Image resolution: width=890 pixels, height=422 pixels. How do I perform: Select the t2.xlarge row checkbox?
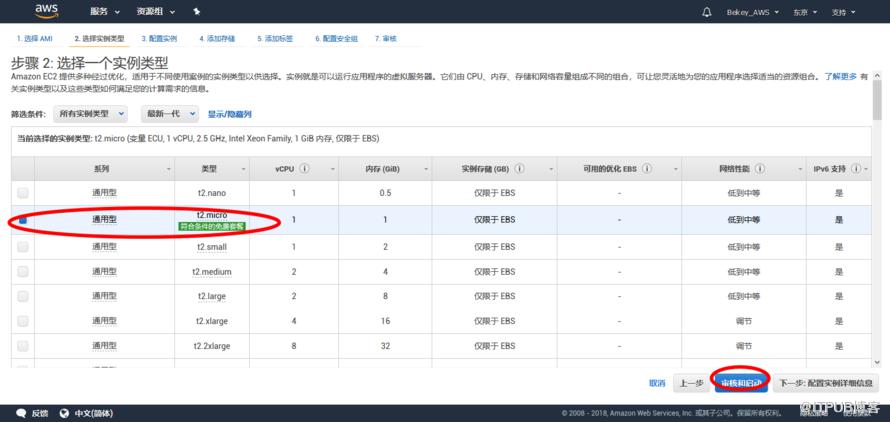(23, 320)
